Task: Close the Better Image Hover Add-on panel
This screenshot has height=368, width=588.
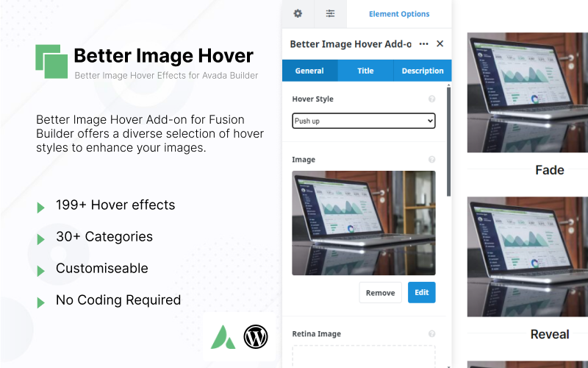Action: click(440, 44)
